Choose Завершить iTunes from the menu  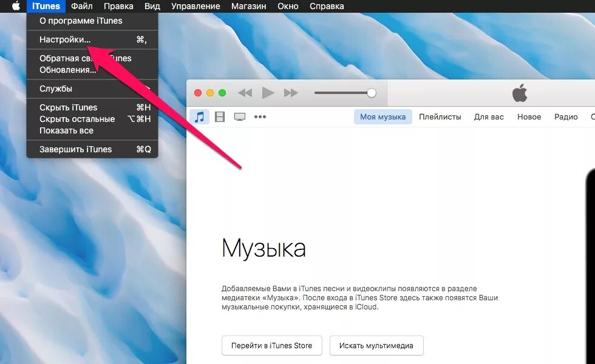pos(76,149)
